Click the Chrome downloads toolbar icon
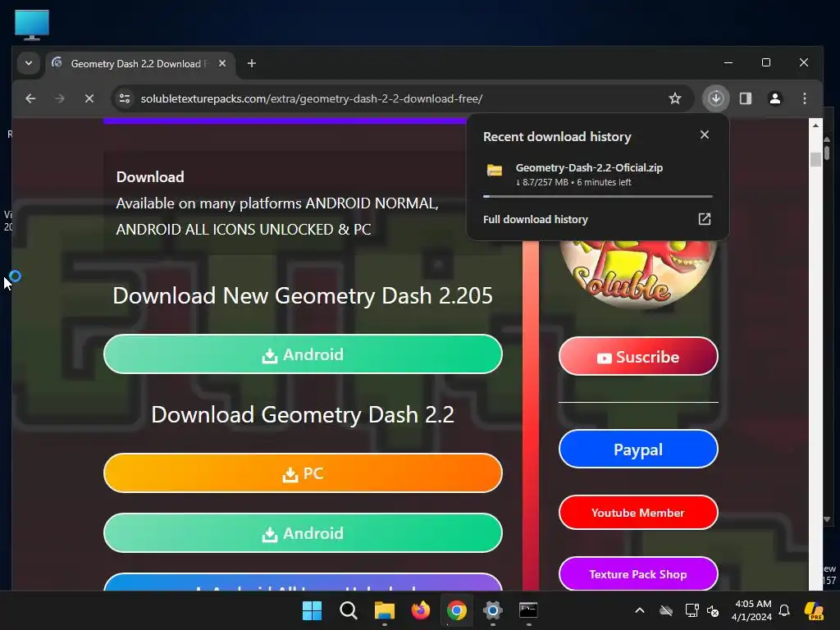Viewport: 840px width, 630px height. click(x=715, y=98)
